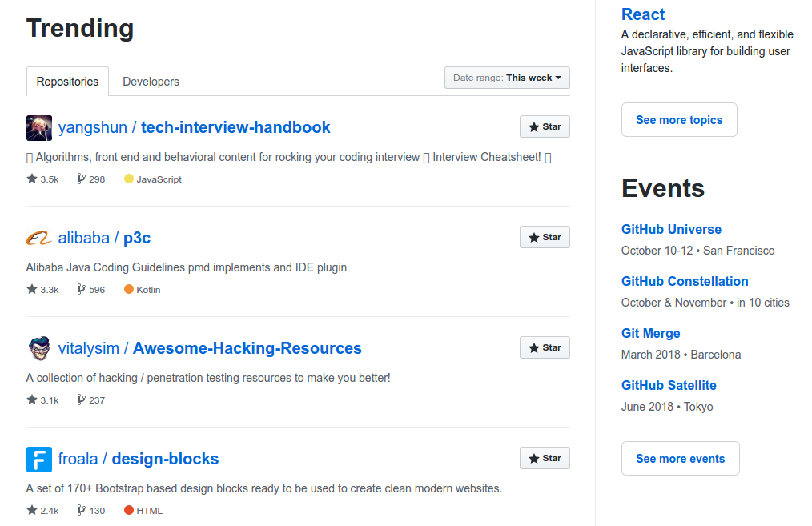Click the 170+ Bootstrap design blocks description

click(x=264, y=488)
